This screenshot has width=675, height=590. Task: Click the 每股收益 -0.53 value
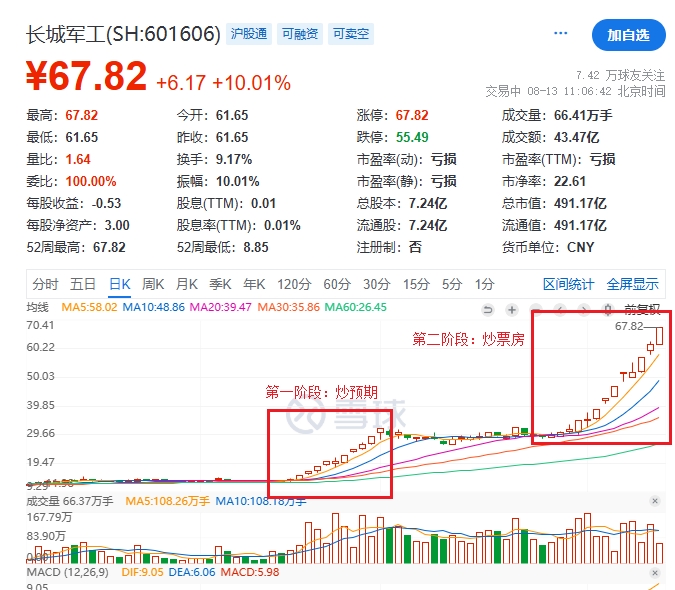(106, 203)
